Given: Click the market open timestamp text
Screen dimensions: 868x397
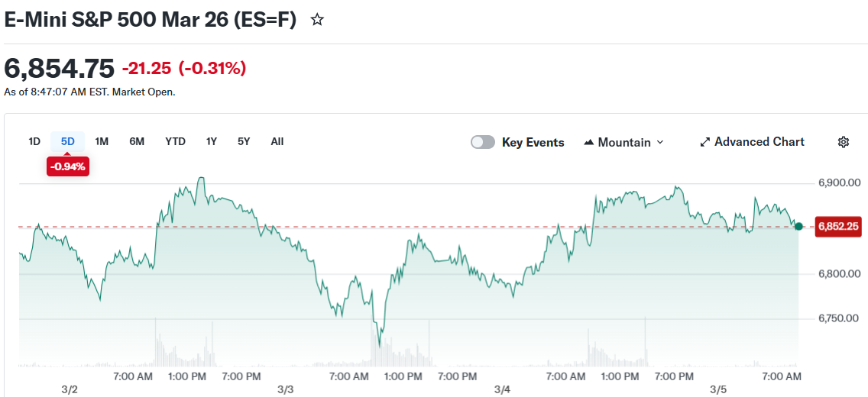Looking at the screenshot, I should 89,92.
